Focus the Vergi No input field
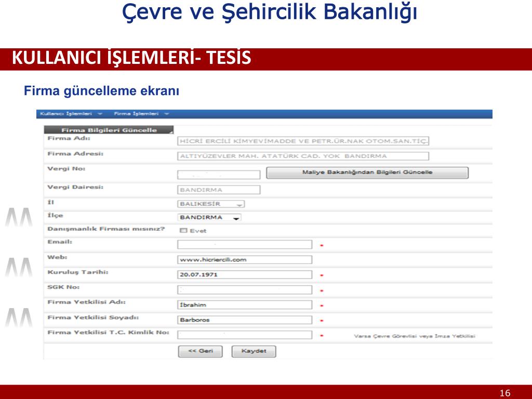 (x=219, y=175)
